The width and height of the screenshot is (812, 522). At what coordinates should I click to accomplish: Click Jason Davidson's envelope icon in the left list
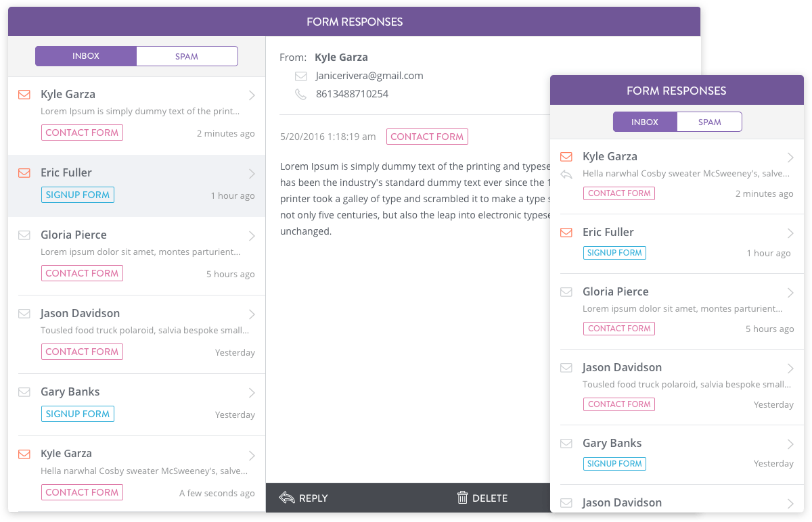pyautogui.click(x=24, y=314)
